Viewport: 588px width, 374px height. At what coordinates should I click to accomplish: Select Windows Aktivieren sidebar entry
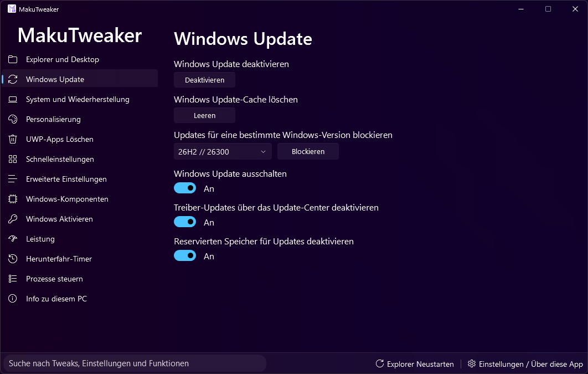80,219
